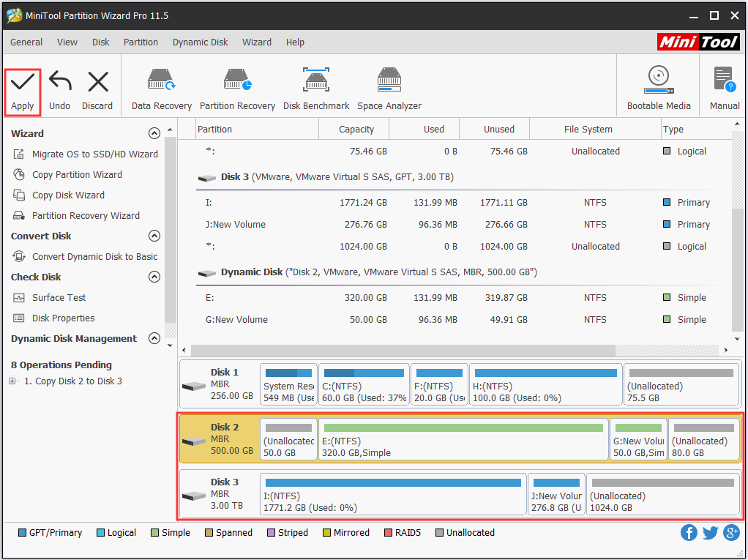The height and width of the screenshot is (560, 748).
Task: Open MiniTool Twitter page
Action: [711, 533]
